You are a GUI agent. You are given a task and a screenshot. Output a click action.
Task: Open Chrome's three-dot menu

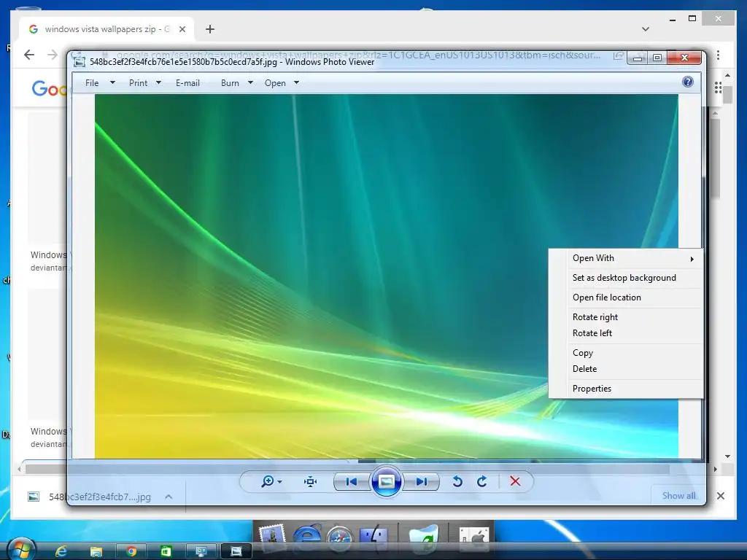coord(718,55)
